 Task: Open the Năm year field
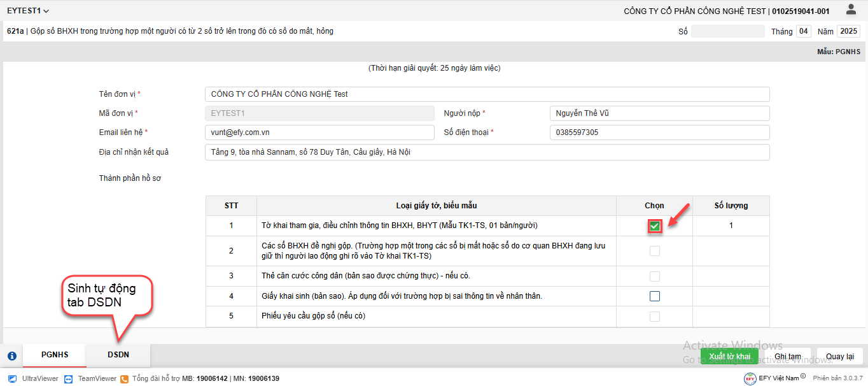[x=848, y=31]
